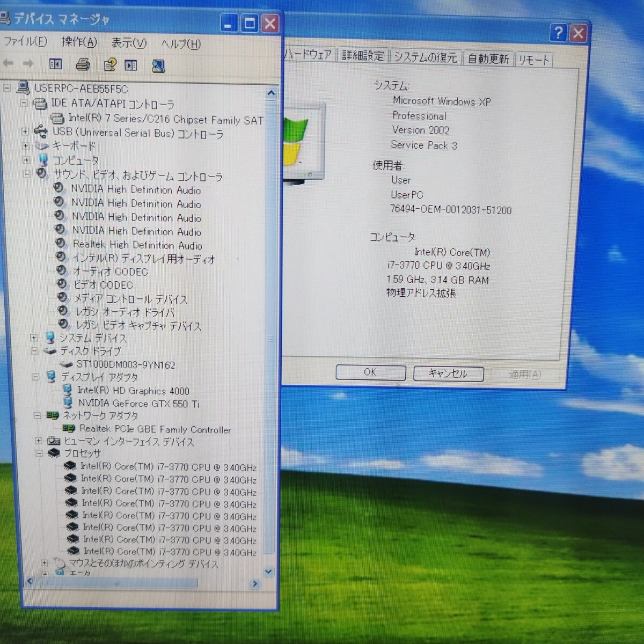Click the OK button in System Properties
This screenshot has height=644, width=644.
[x=370, y=372]
